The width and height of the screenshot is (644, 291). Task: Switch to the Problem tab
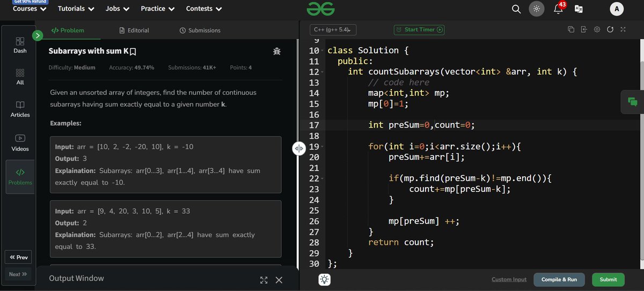68,31
